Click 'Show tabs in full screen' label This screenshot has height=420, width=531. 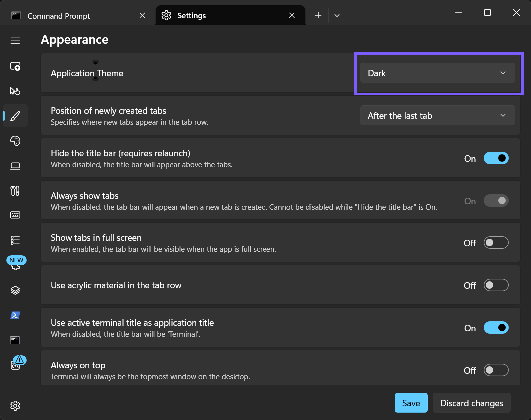coord(96,238)
